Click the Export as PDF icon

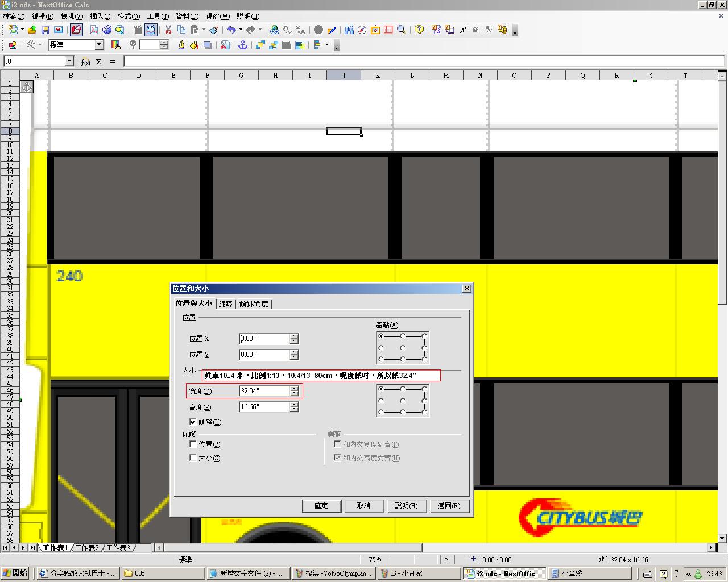(94, 30)
